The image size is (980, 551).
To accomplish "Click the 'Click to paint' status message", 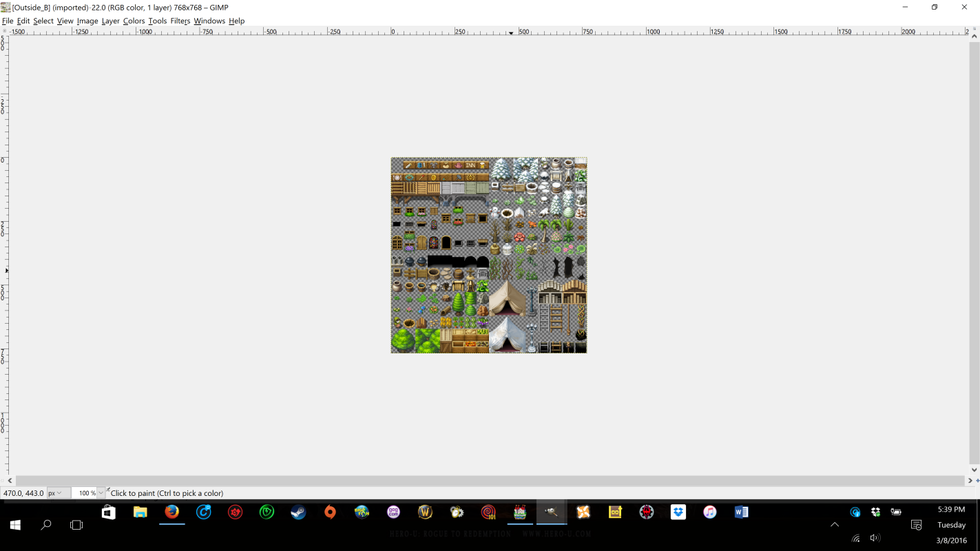I will tap(167, 493).
